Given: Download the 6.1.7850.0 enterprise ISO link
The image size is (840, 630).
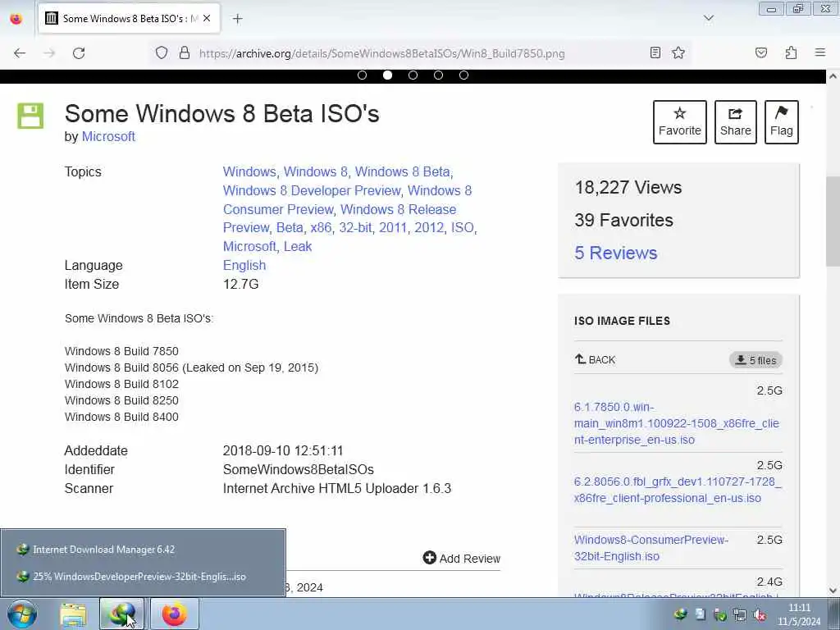Looking at the screenshot, I should 676,423.
